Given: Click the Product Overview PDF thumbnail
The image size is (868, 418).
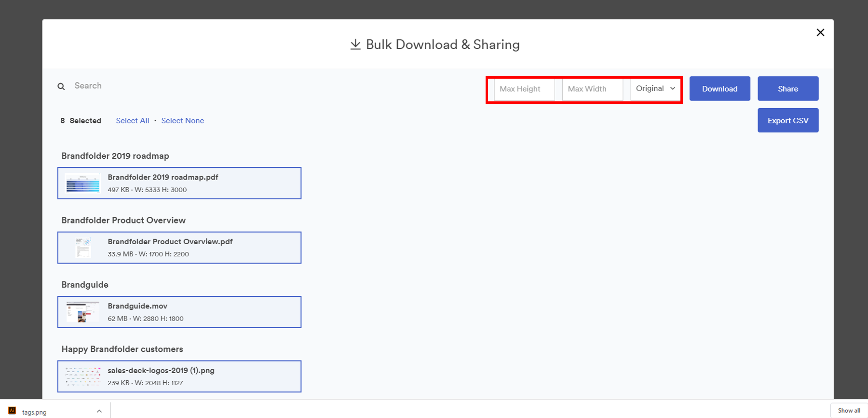Looking at the screenshot, I should [83, 248].
